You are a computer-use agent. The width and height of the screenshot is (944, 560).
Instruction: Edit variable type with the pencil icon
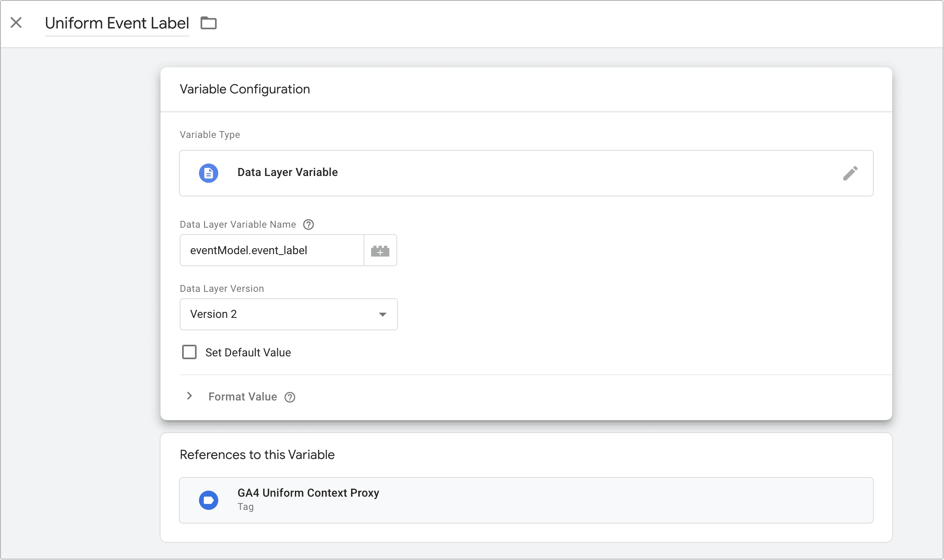(850, 173)
